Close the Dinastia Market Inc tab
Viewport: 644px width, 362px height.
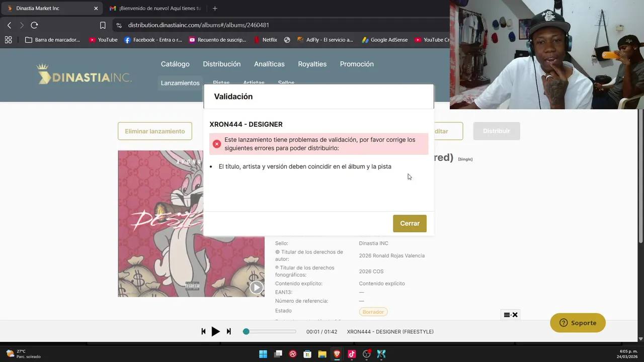pos(96,8)
